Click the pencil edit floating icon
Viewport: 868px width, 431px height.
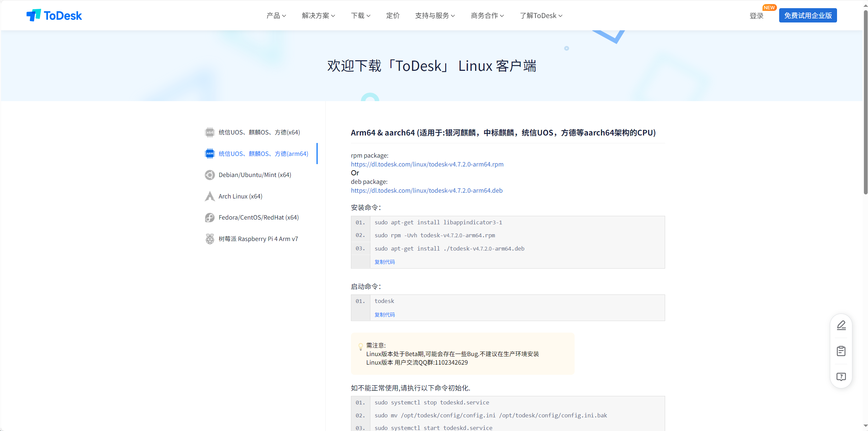841,325
